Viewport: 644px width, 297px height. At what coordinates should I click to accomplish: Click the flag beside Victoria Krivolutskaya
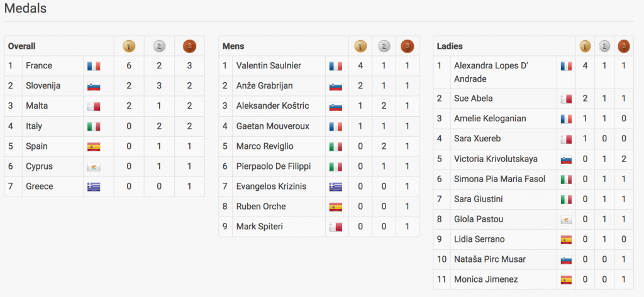(x=566, y=159)
